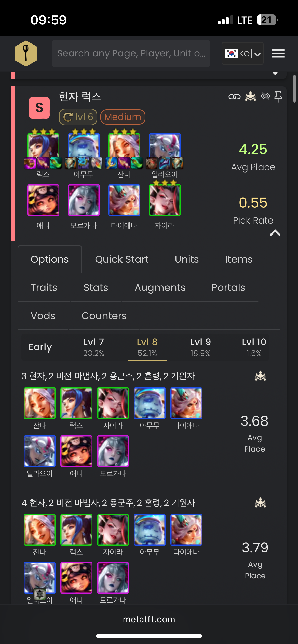Screen dimensions: 298x644
Task: Hide this comp with the crossed-eye icon
Action: coord(265,96)
